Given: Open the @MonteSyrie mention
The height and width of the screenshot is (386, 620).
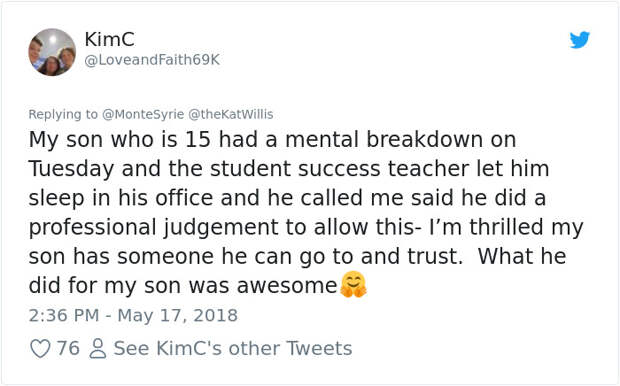Looking at the screenshot, I should pos(143,114).
